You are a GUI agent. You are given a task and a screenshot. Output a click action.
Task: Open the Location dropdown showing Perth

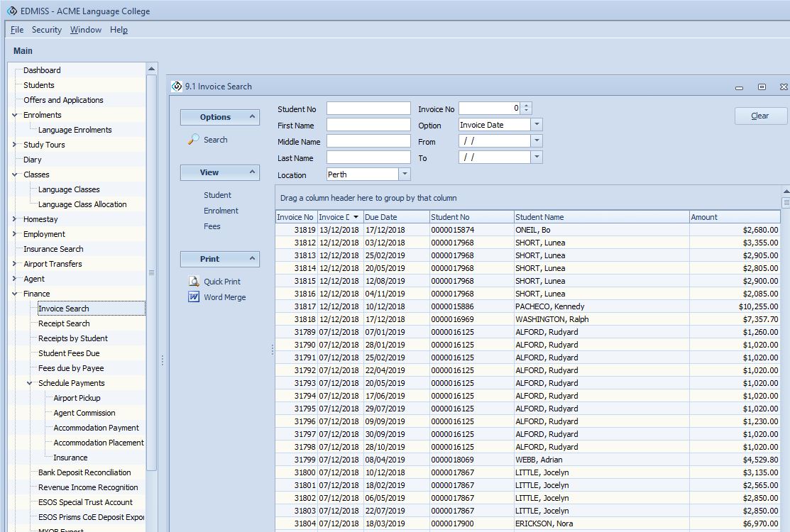coord(405,174)
